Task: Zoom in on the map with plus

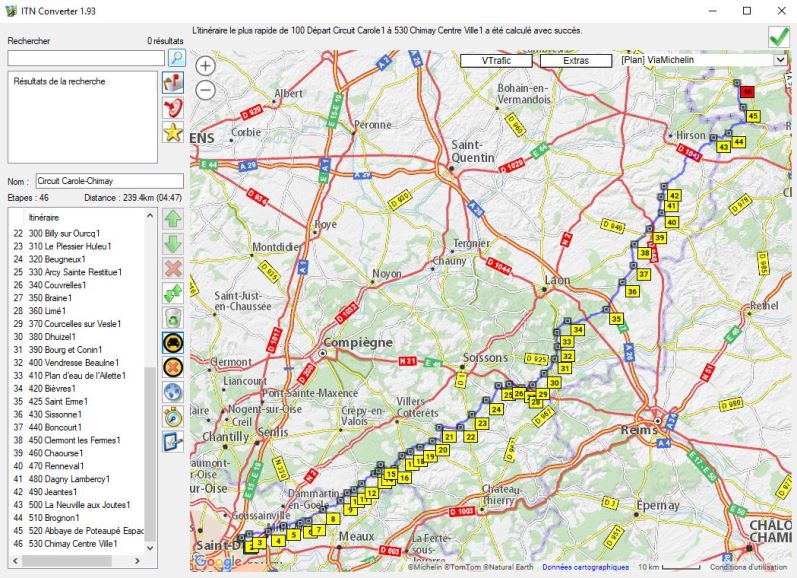Action: (205, 66)
